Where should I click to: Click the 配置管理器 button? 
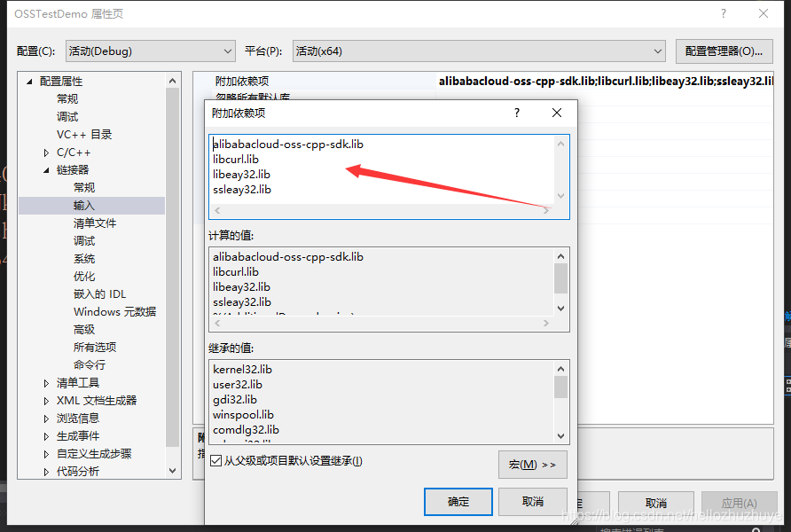coord(724,51)
